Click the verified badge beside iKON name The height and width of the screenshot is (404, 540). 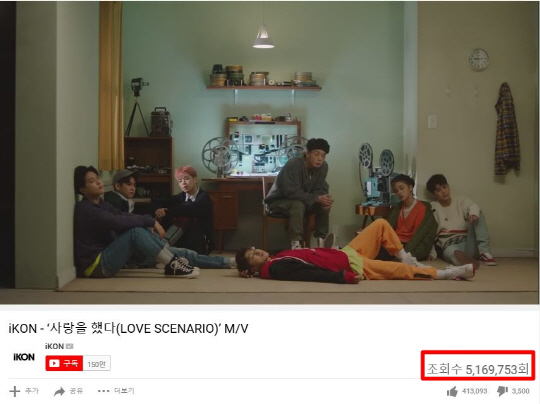[70, 346]
